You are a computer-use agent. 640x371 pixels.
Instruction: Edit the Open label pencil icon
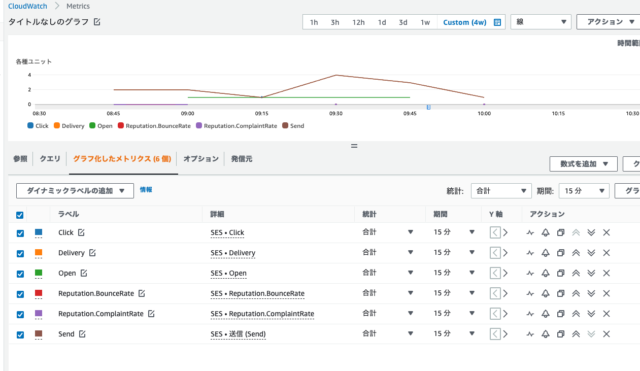click(84, 273)
